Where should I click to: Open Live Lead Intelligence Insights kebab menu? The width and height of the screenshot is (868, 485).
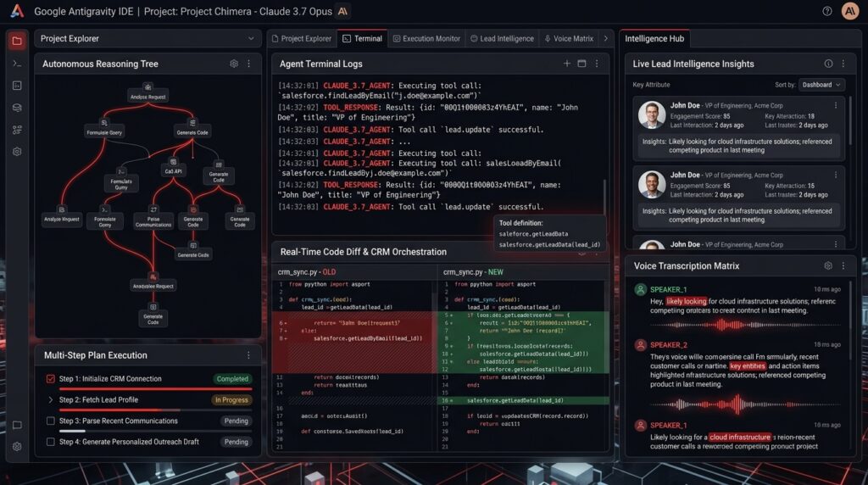coord(843,64)
